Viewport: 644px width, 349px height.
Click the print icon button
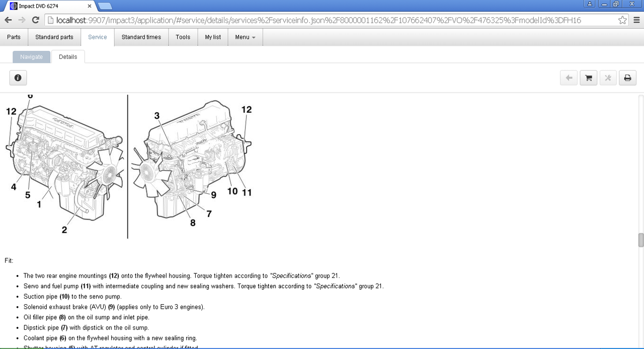(x=627, y=78)
